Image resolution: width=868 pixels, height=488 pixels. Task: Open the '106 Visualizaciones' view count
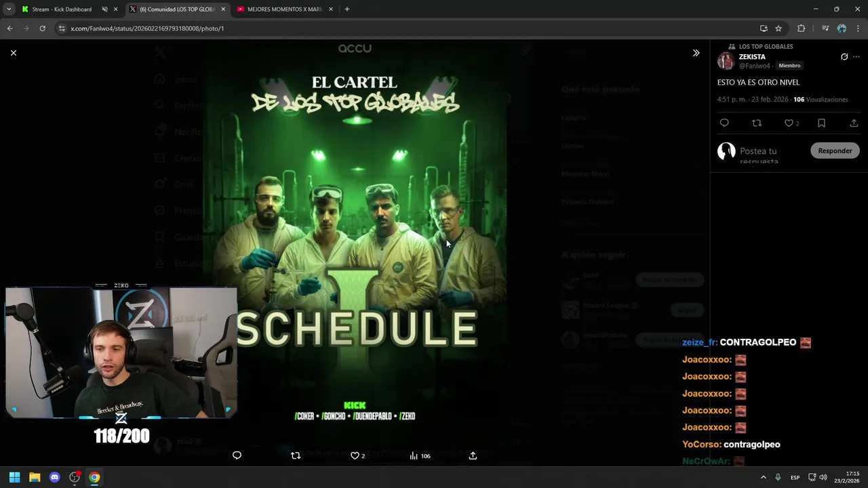pyautogui.click(x=821, y=100)
